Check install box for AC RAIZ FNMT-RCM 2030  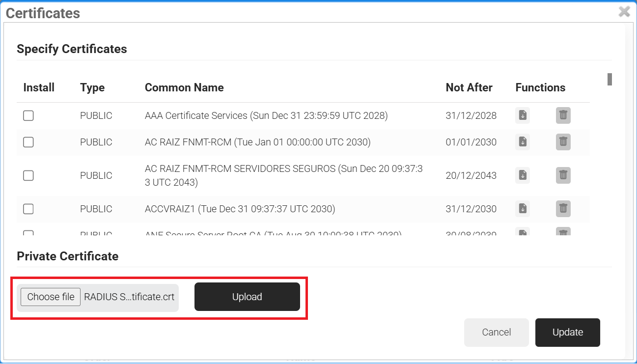[28, 142]
